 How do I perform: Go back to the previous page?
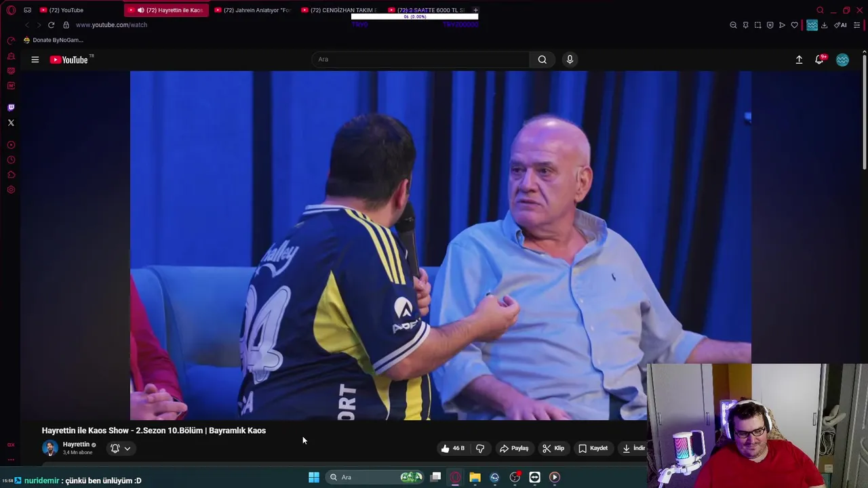[26, 25]
